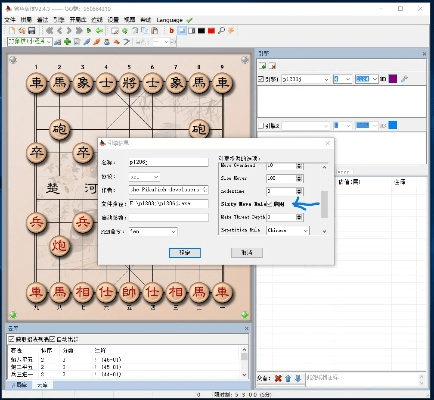Switch to the first tab in the bottom-left panel
Image resolution: width=434 pixels, height=400 pixels.
click(19, 385)
